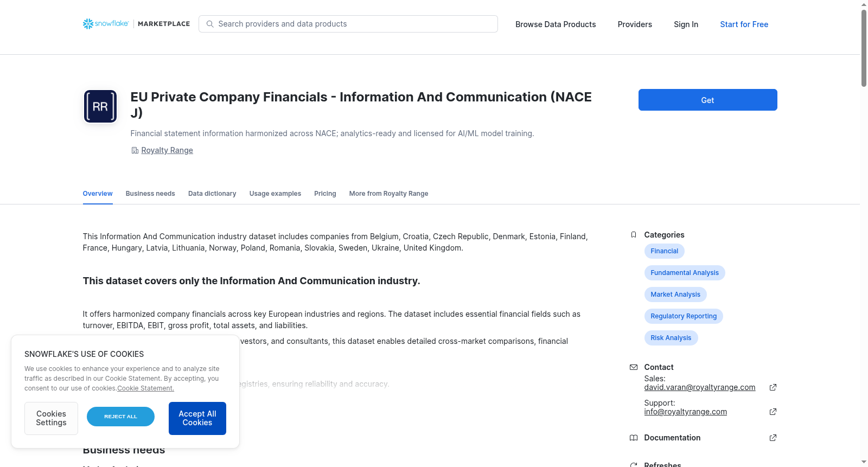Viewport: 868px width, 467px height.
Task: Open Documentation external link icon
Action: click(x=773, y=438)
